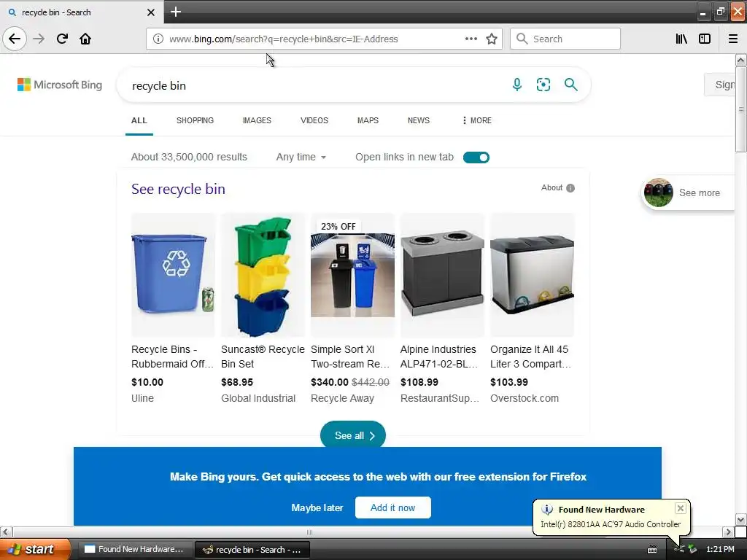Click the forward navigation arrow
The height and width of the screenshot is (560, 747).
point(39,39)
